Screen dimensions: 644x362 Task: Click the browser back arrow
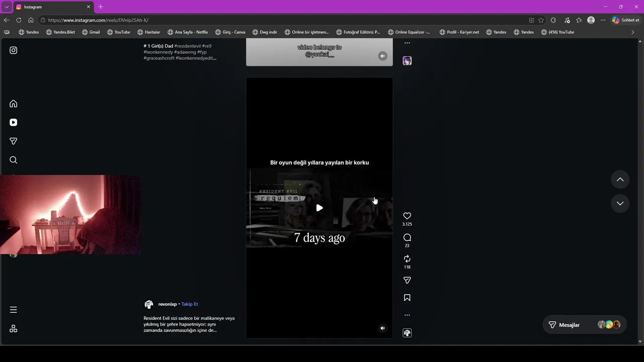click(7, 20)
